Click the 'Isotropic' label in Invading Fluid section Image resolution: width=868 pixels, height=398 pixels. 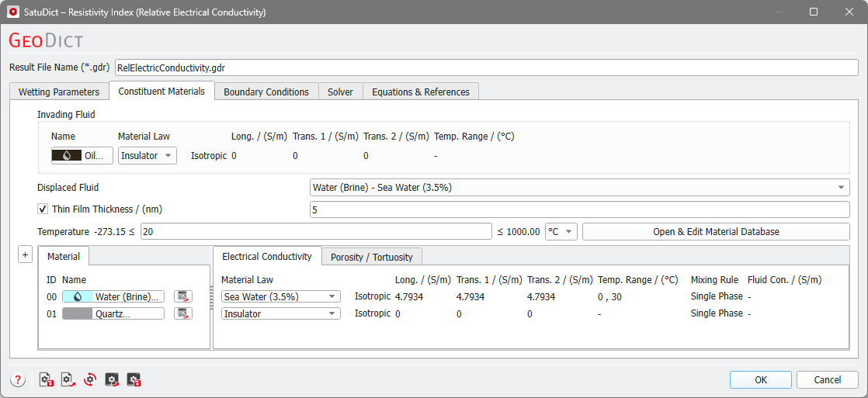coord(209,155)
